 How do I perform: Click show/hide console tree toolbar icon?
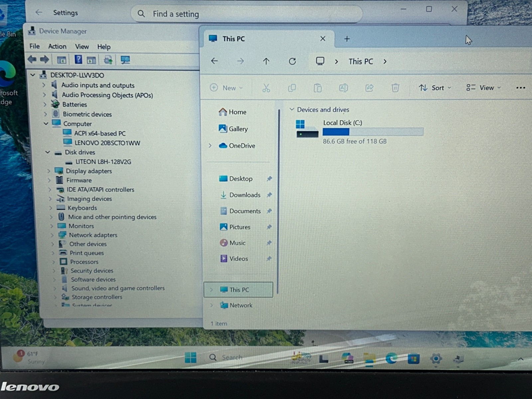tap(62, 60)
